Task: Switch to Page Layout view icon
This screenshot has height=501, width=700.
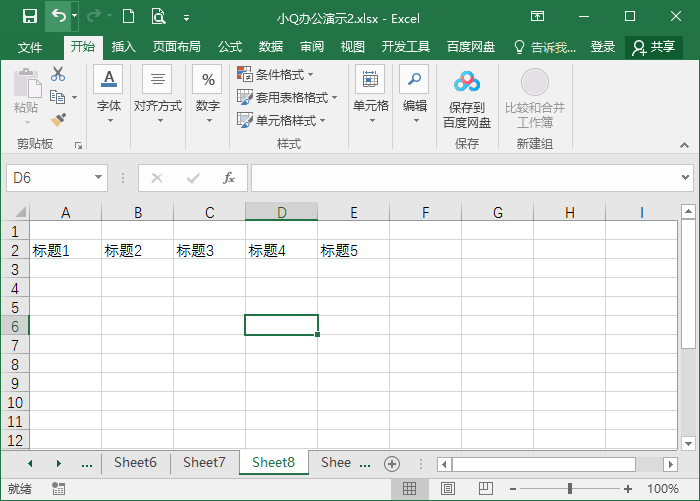Action: (448, 489)
